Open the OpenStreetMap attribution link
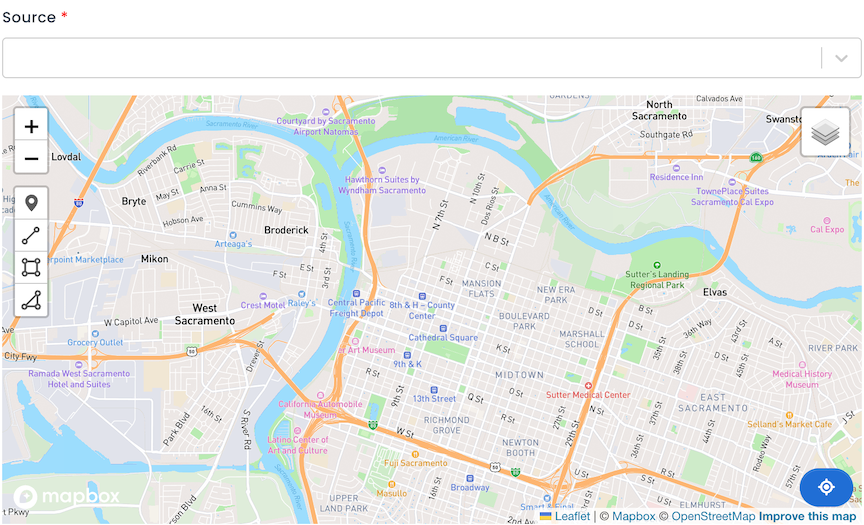The width and height of the screenshot is (864, 525). click(x=713, y=516)
